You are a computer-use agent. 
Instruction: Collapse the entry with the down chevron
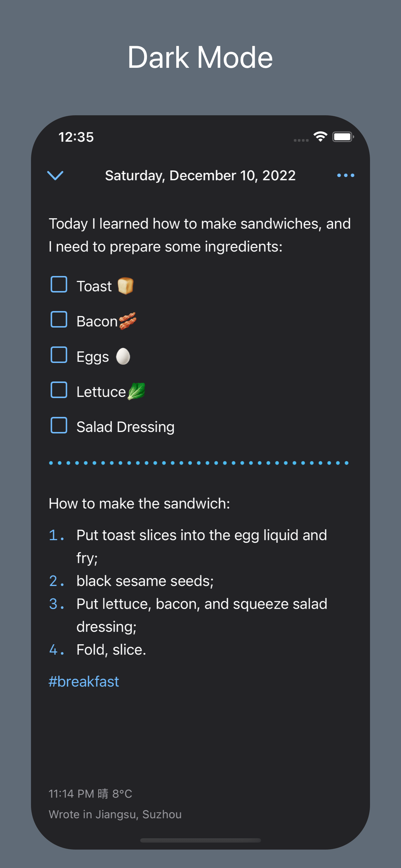coord(55,175)
